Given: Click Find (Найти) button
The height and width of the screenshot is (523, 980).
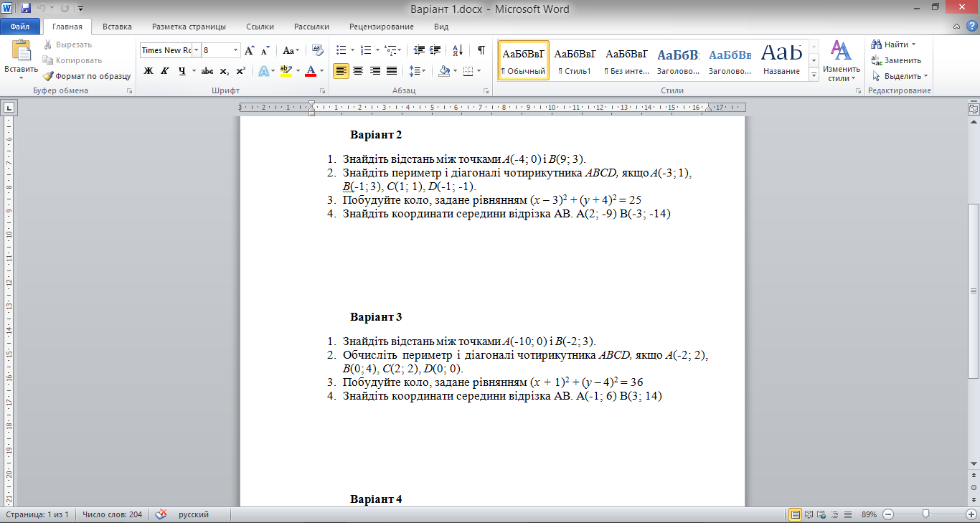Looking at the screenshot, I should tap(893, 44).
